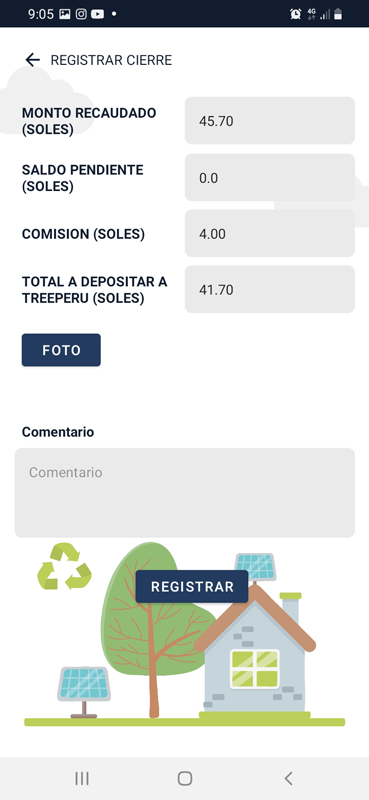Tap the signal strength bars icon

click(x=325, y=14)
